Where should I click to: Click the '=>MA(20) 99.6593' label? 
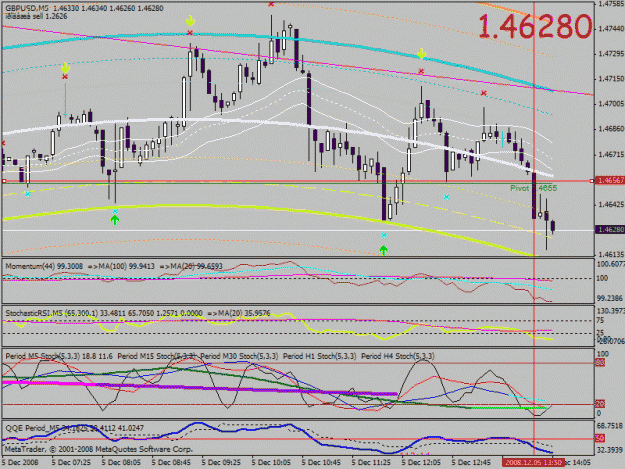pyautogui.click(x=191, y=266)
